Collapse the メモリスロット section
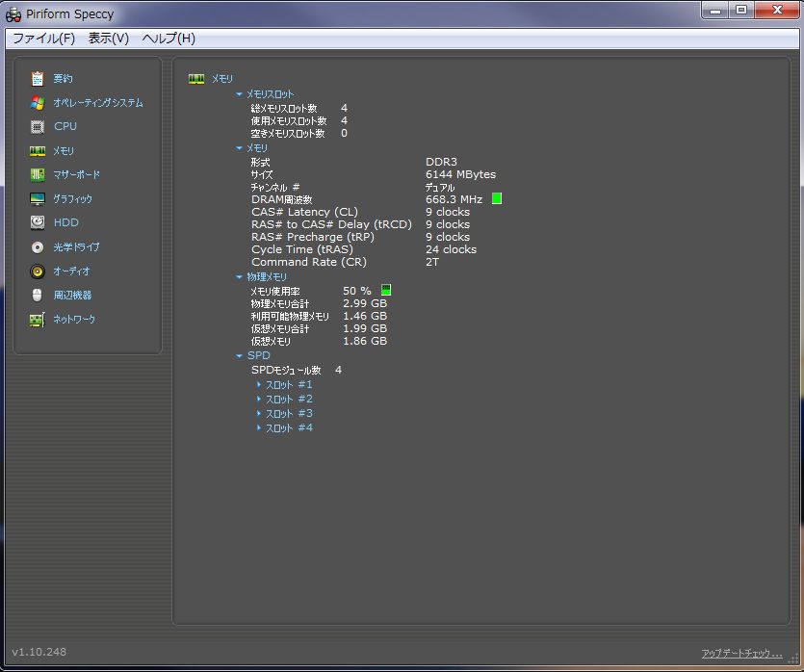This screenshot has height=672, width=804. click(x=240, y=94)
